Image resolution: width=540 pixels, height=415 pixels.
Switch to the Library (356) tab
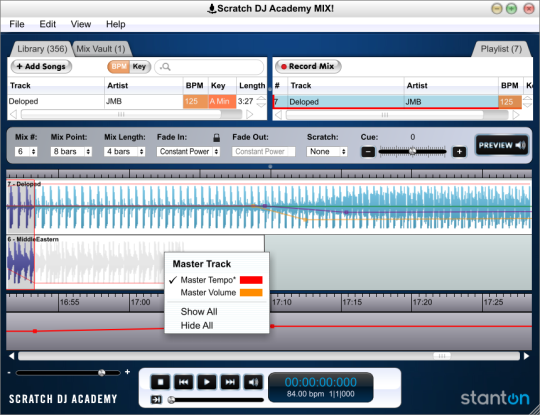click(x=42, y=49)
